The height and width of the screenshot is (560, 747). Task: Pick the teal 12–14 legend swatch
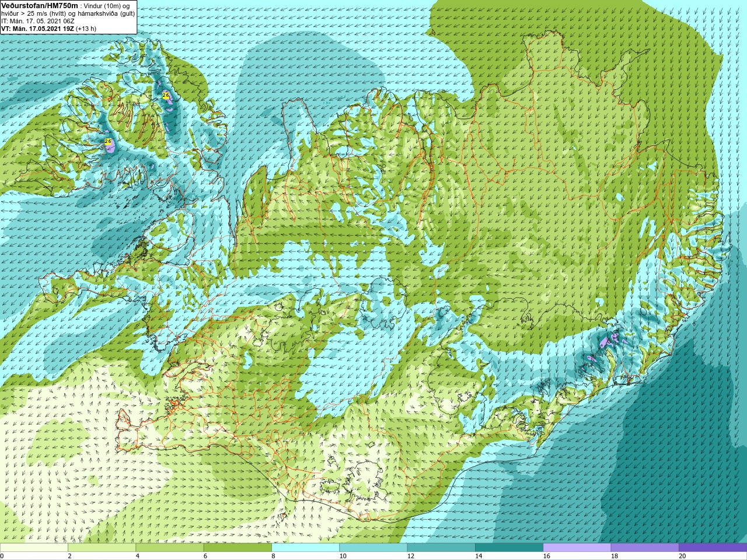441,548
